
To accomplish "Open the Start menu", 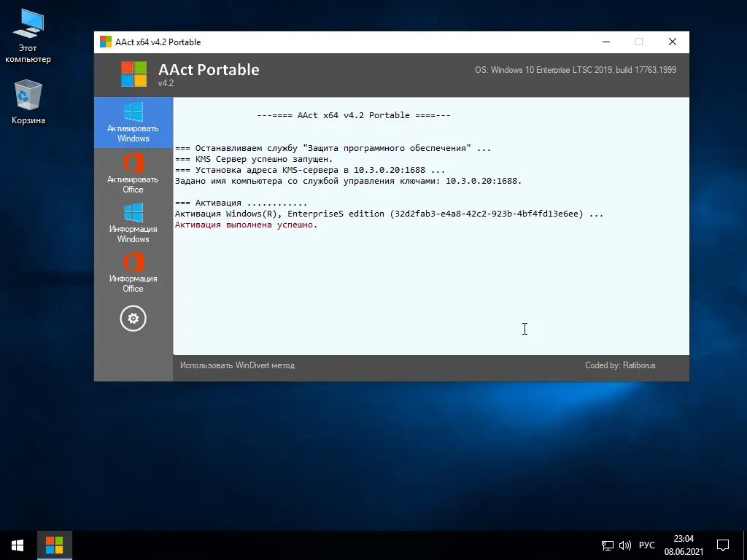I will point(17,545).
